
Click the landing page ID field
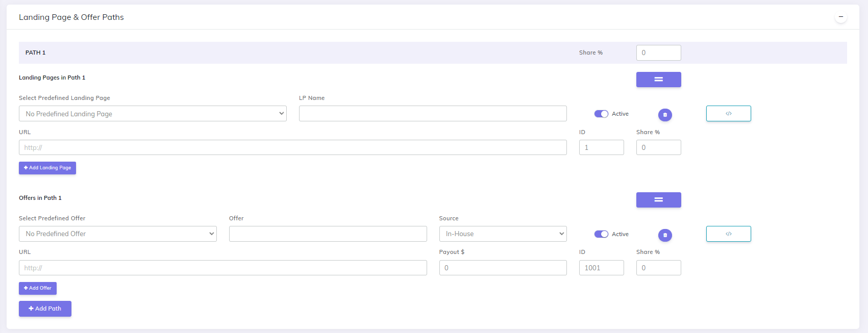[601, 147]
